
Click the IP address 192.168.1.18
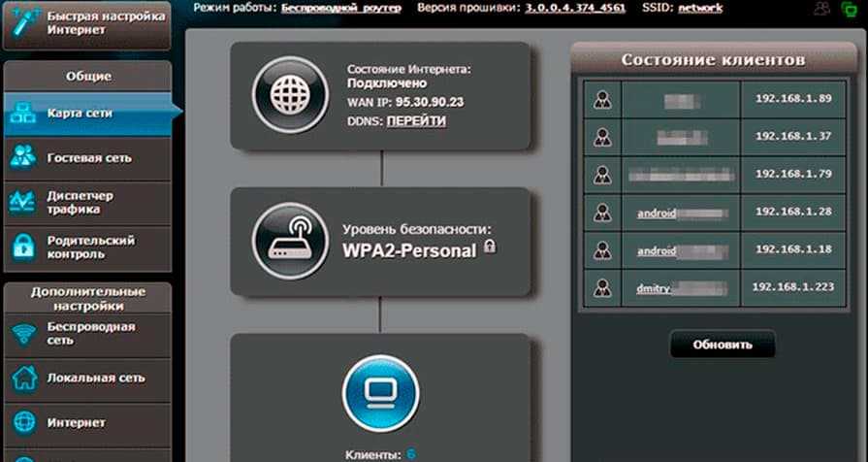pos(793,249)
